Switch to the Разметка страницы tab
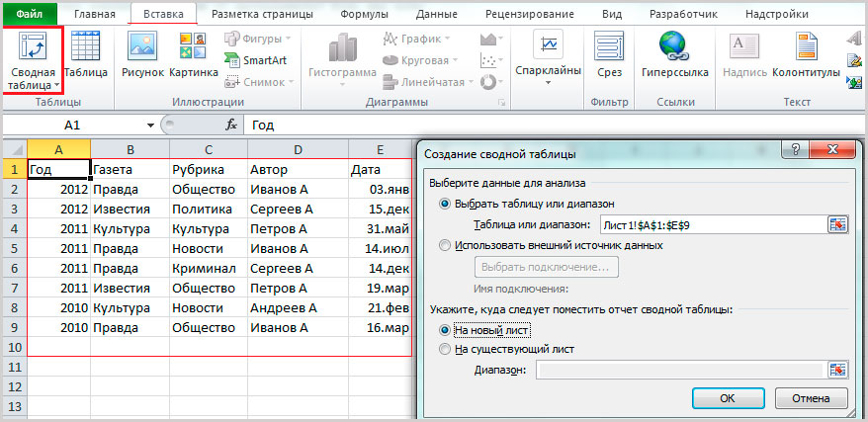This screenshot has height=422, width=868. tap(262, 14)
